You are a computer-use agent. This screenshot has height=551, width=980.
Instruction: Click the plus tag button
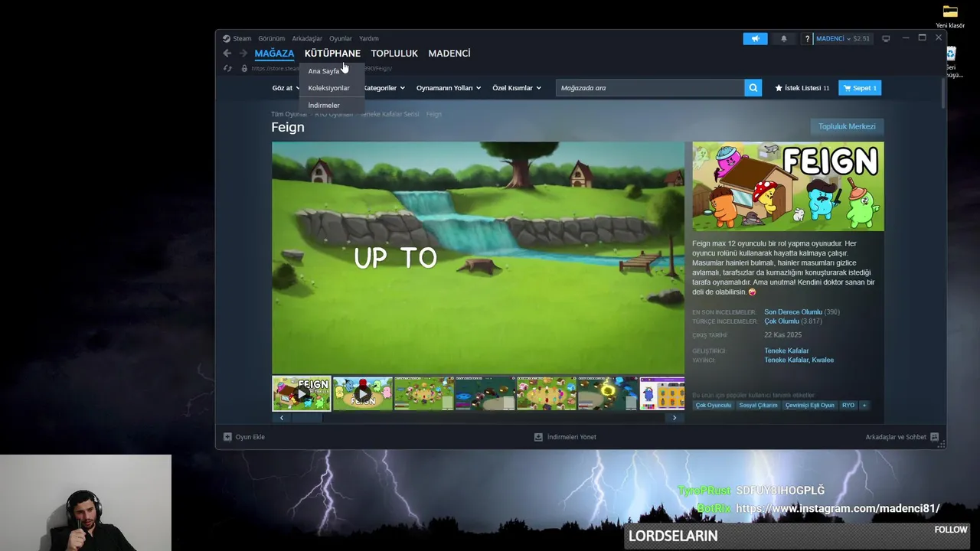pos(864,406)
